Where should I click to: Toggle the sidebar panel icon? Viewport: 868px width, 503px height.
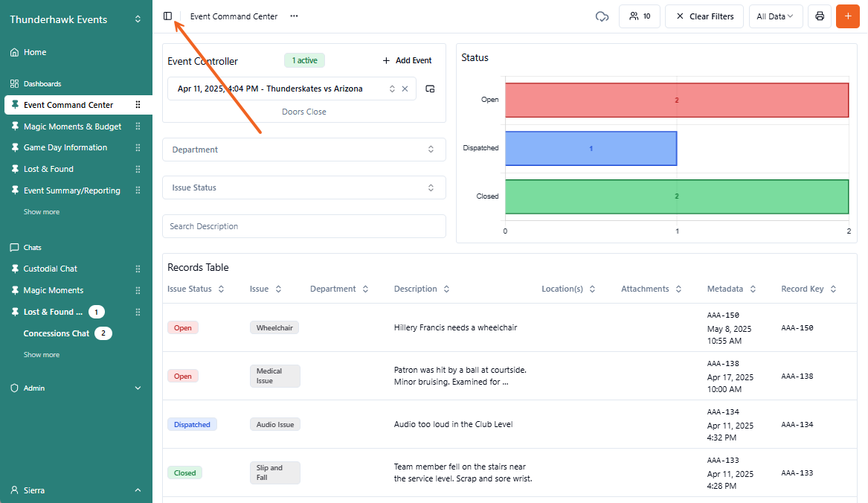(x=167, y=16)
